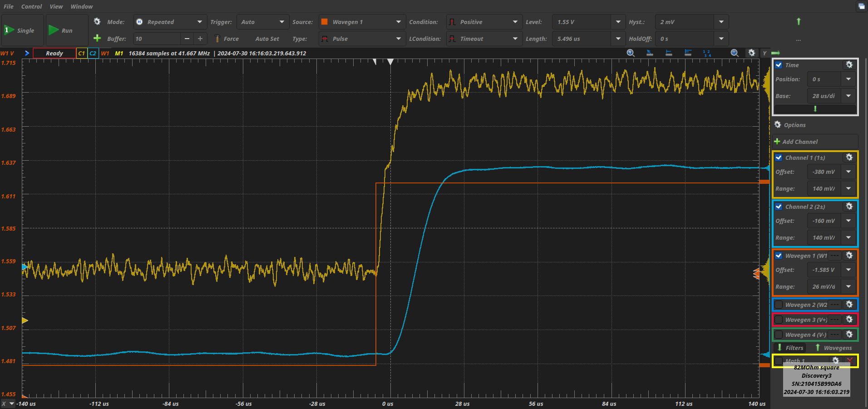The image size is (868, 409).
Task: Click the zoom magnifier with globe icon
Action: pos(735,53)
